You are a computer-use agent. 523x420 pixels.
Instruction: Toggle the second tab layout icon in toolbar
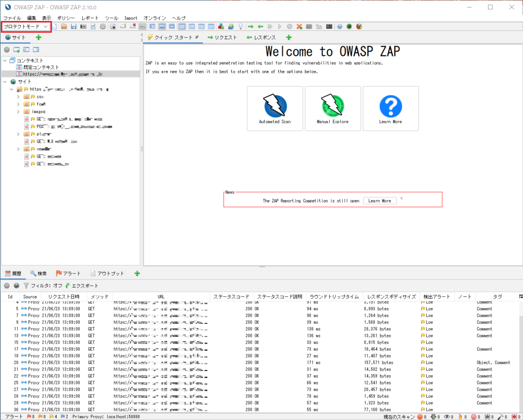click(x=162, y=27)
